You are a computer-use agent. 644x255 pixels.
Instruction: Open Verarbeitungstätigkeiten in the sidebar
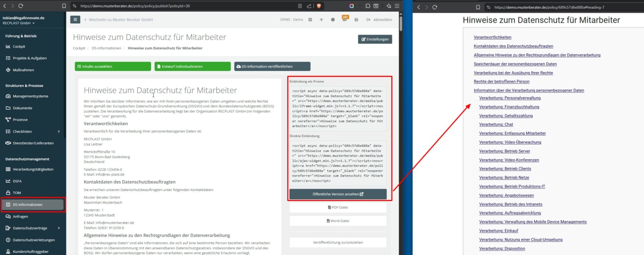tap(33, 169)
